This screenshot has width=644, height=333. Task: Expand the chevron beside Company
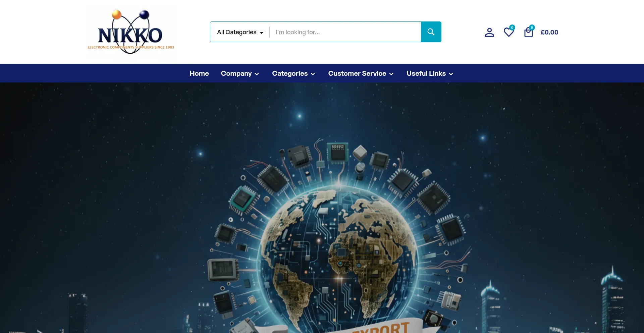(257, 74)
